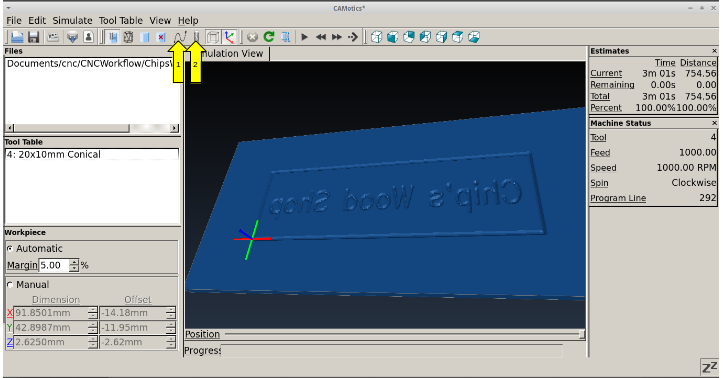Viewport: 723px width, 378px height.
Task: Click the fast-forward double-arrow button
Action: (337, 37)
